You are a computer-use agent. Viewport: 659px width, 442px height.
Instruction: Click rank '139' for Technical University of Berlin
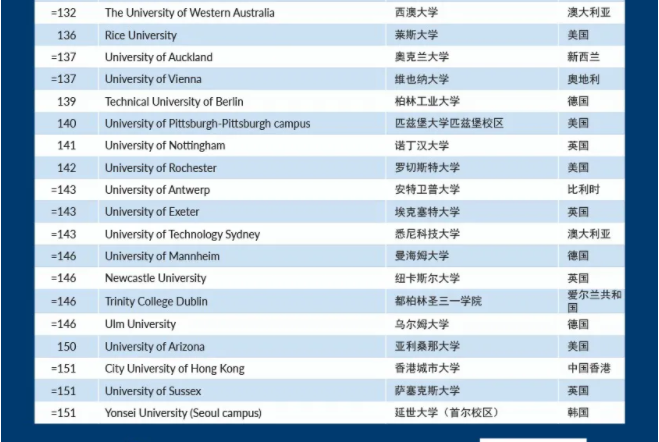click(x=66, y=102)
